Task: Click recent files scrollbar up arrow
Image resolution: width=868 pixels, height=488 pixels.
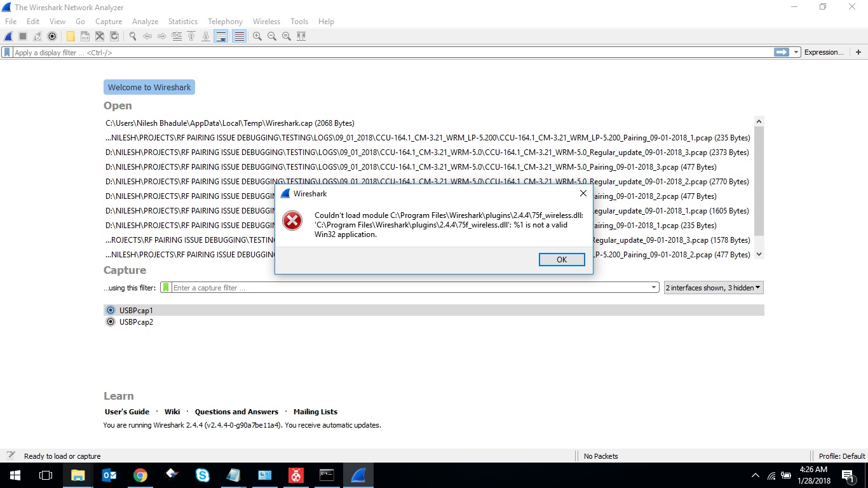Action: click(x=759, y=121)
